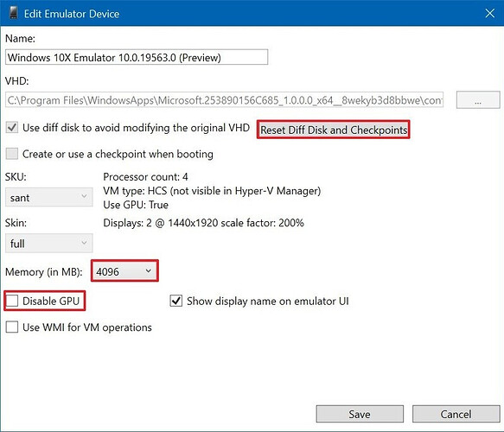Click the Processor count: 4 text

145,176
